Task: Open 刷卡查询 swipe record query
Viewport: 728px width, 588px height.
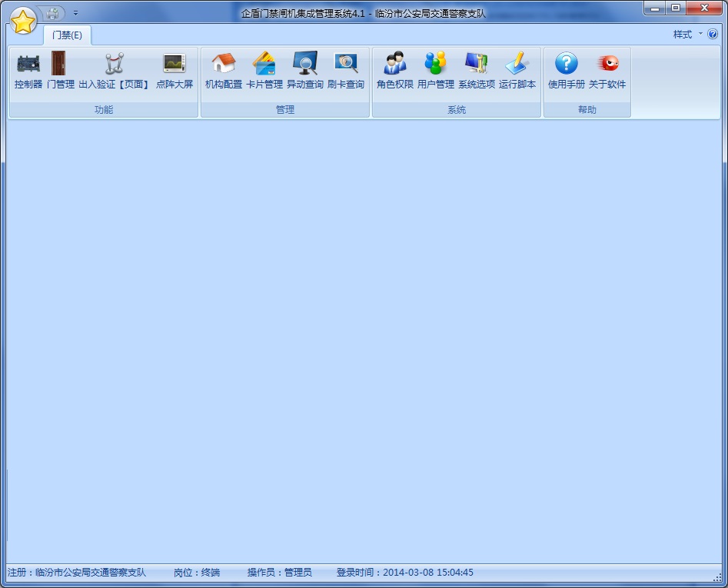Action: coord(346,71)
